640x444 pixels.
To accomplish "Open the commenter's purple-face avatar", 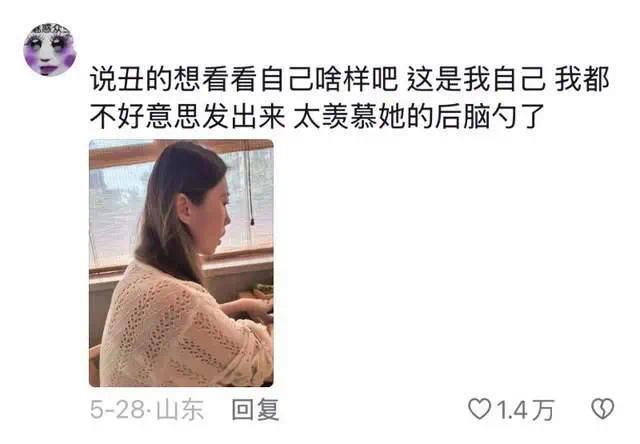I will click(50, 50).
